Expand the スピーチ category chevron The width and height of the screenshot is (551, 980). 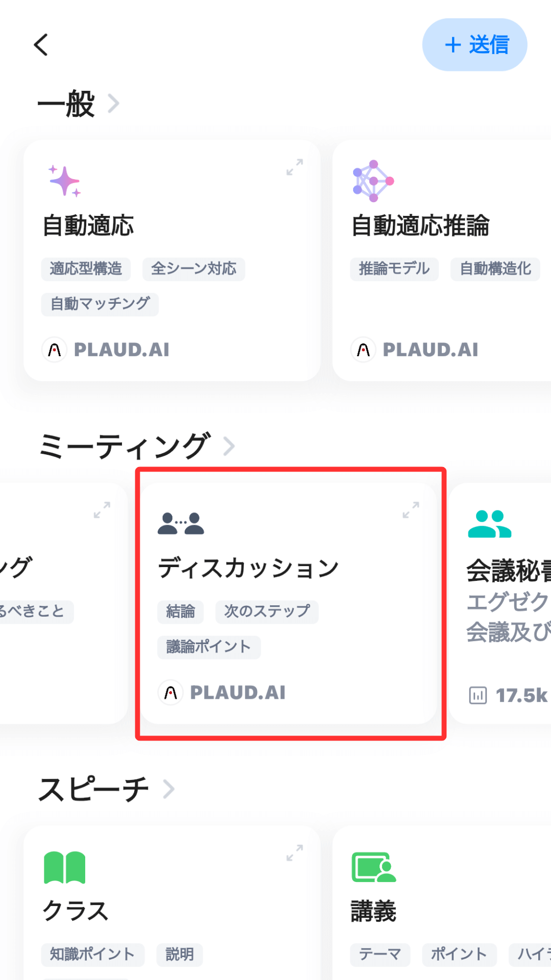coord(169,789)
